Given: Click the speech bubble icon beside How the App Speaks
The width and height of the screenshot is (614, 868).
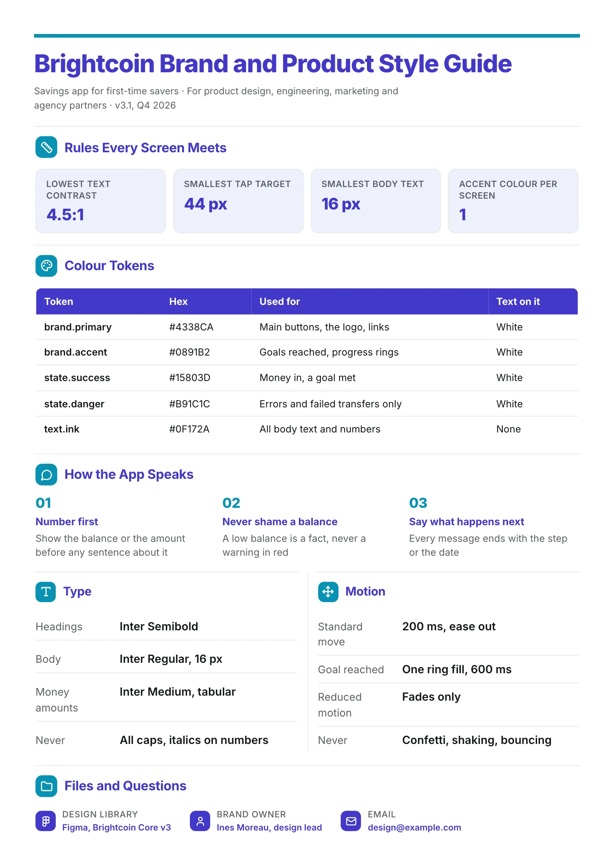Looking at the screenshot, I should point(46,475).
